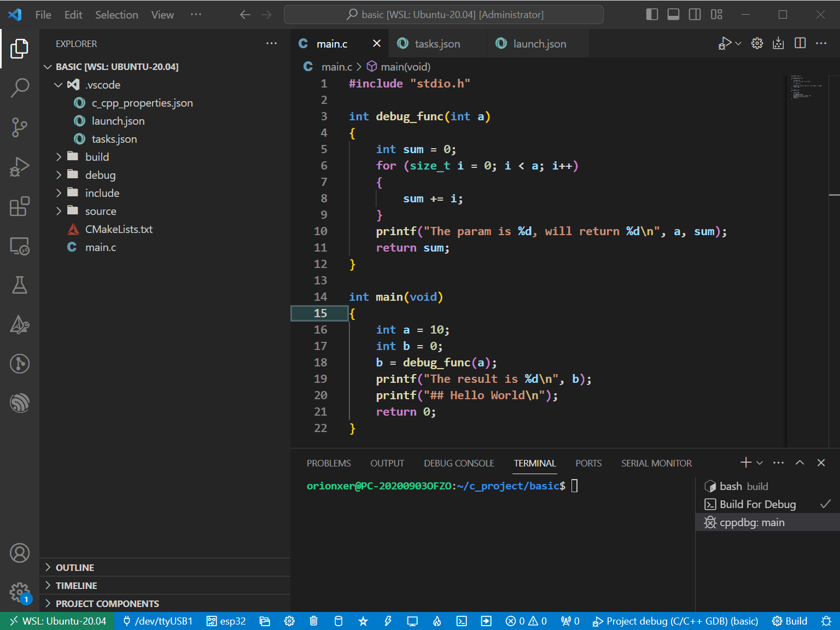Screen dimensions: 840x630
Task: Switch to the tasks.json editor tab
Action: point(437,44)
